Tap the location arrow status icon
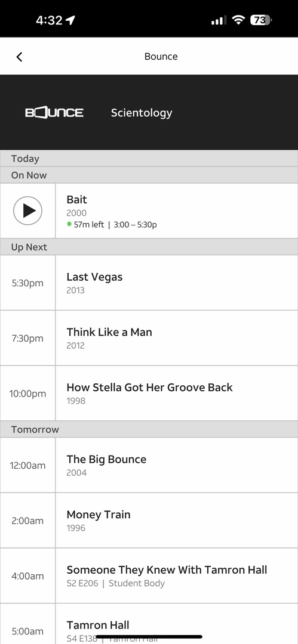 70,20
